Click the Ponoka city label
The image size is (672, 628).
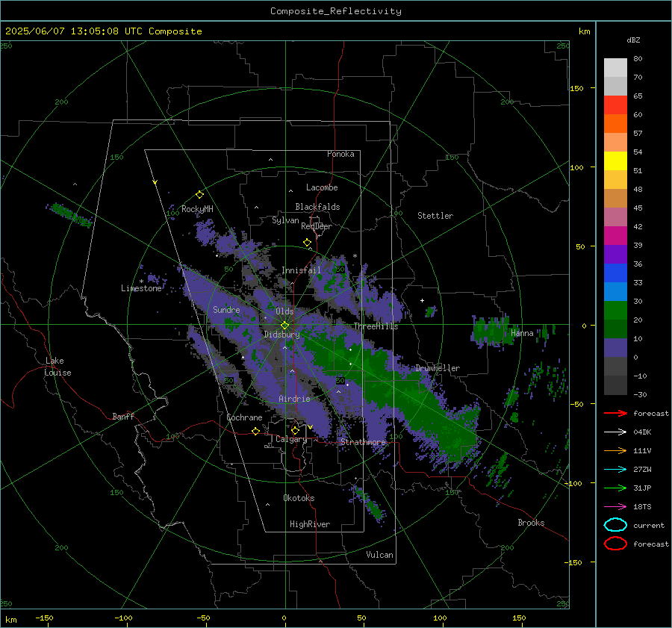pos(340,154)
